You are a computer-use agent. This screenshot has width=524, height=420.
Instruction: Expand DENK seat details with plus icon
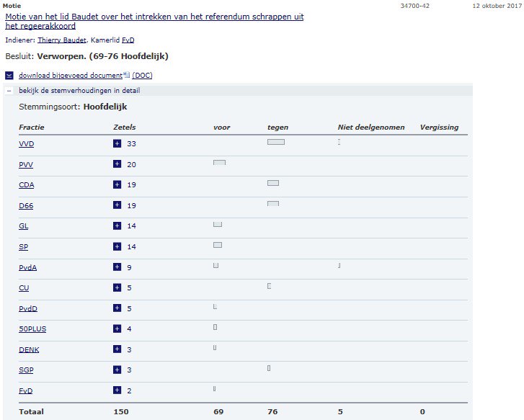coord(117,349)
